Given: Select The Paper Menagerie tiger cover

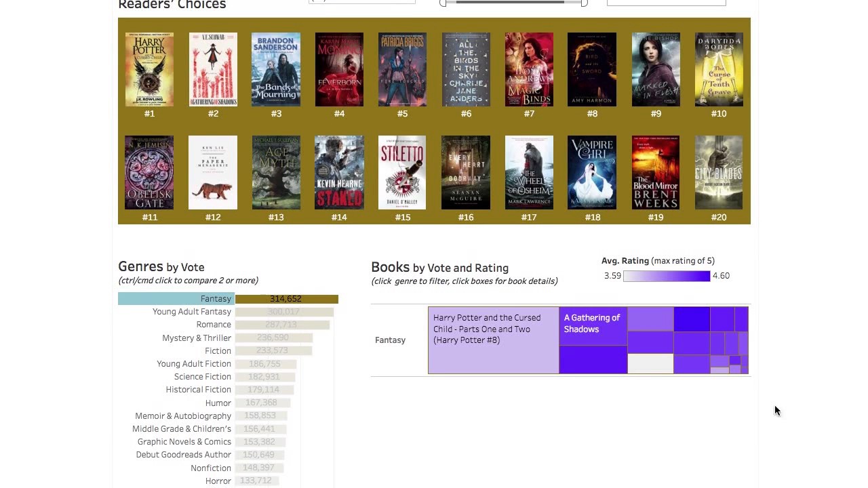Looking at the screenshot, I should click(x=213, y=173).
